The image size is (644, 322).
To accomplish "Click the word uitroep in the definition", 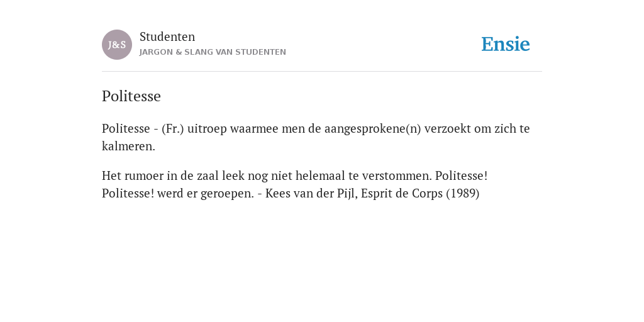I will (x=207, y=128).
